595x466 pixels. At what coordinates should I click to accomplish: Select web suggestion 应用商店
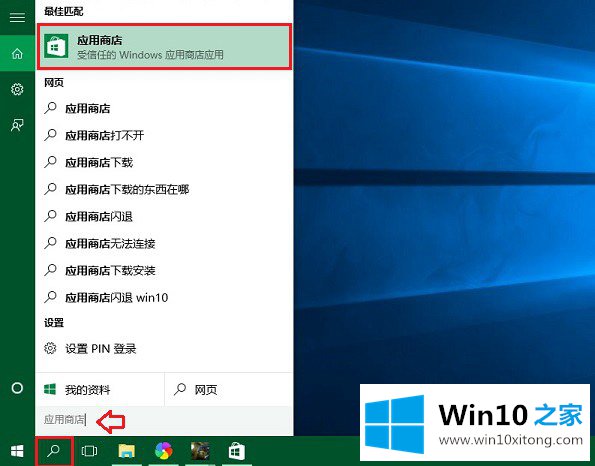(164, 109)
